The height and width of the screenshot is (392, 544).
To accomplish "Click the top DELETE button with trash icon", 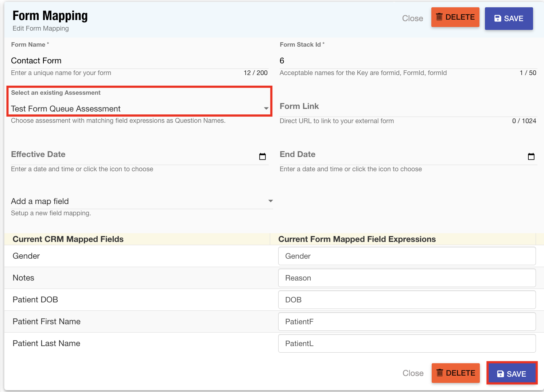I will [455, 17].
